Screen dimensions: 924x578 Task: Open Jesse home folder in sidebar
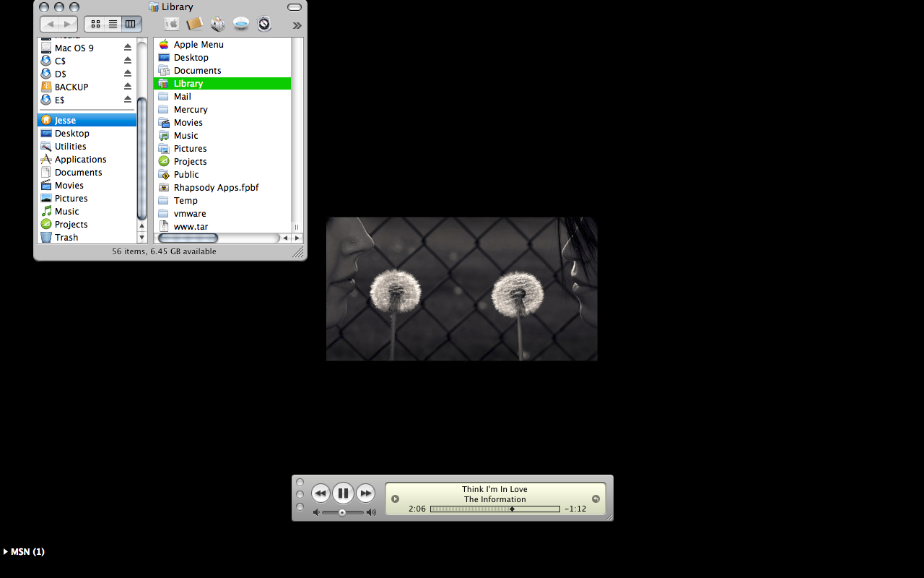point(87,120)
